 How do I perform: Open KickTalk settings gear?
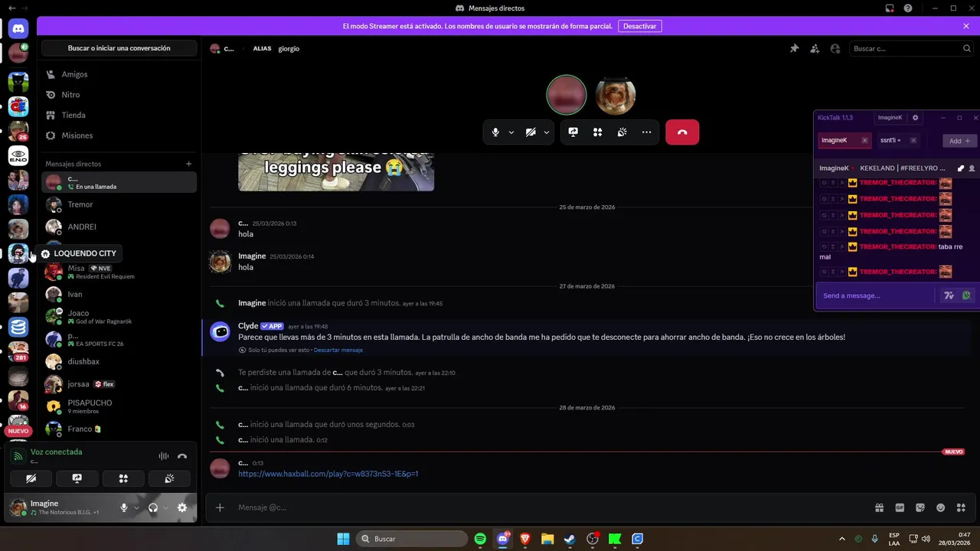pyautogui.click(x=915, y=118)
